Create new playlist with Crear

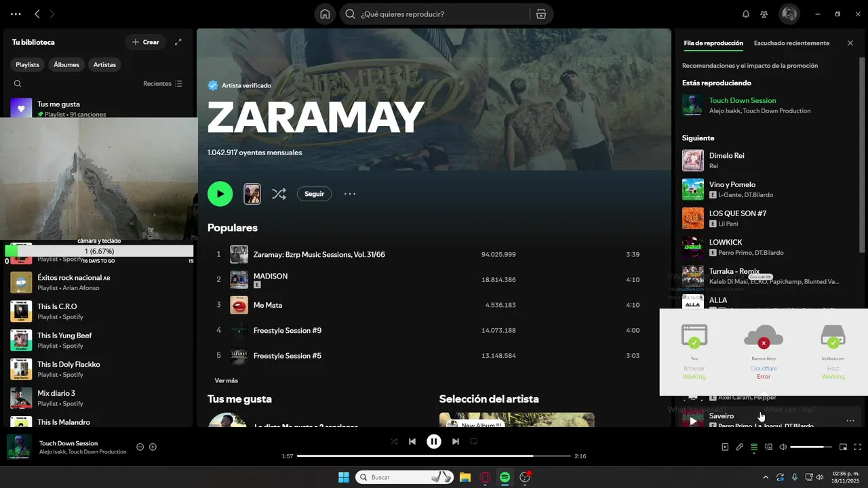(145, 42)
